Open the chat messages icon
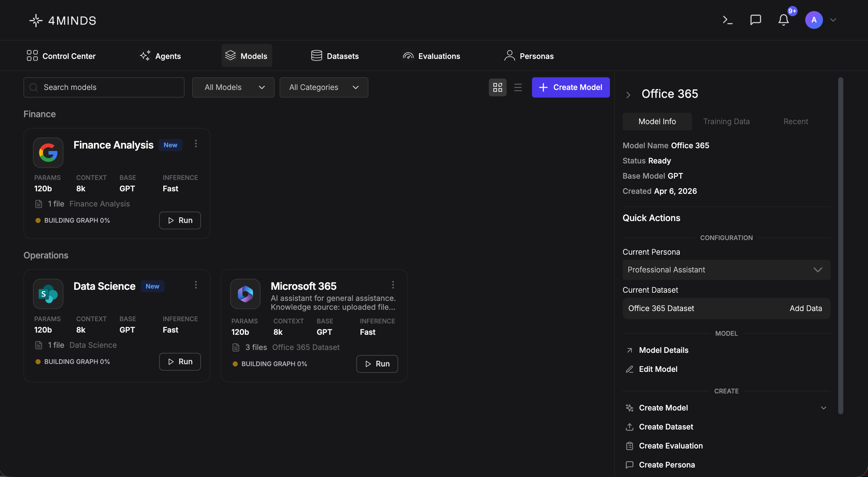 click(x=755, y=20)
